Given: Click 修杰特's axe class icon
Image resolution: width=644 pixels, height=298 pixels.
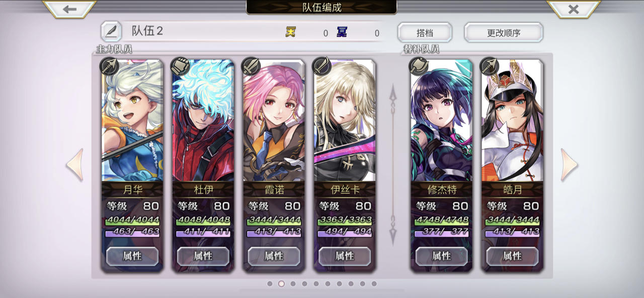Looking at the screenshot, I should (x=419, y=66).
